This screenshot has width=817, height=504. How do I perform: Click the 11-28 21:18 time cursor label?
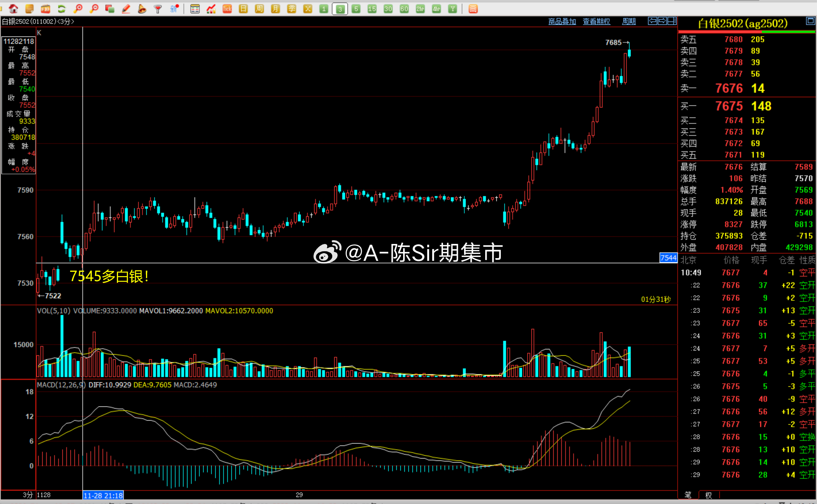point(103,495)
